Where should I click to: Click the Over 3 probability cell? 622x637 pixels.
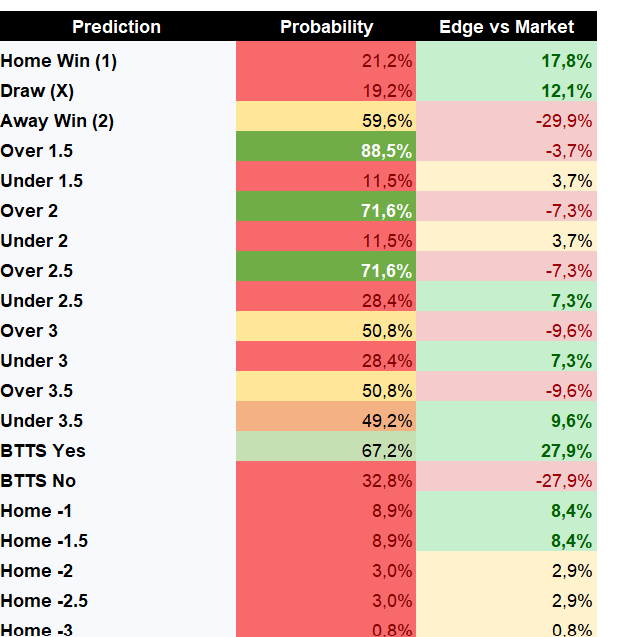click(x=326, y=331)
